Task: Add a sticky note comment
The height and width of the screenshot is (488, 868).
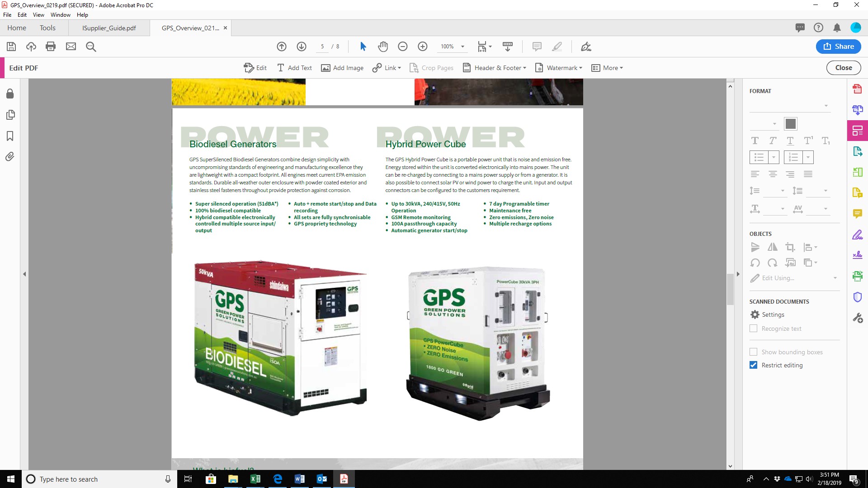Action: [x=537, y=47]
